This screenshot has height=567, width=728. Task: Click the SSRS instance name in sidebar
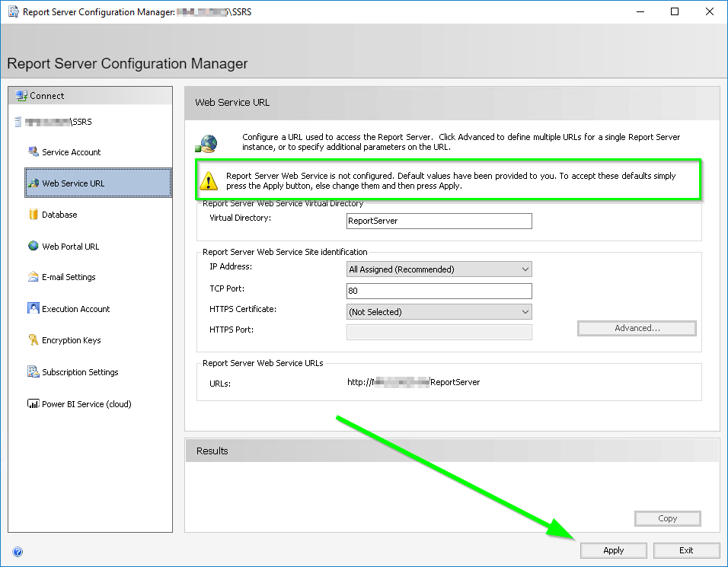[59, 122]
